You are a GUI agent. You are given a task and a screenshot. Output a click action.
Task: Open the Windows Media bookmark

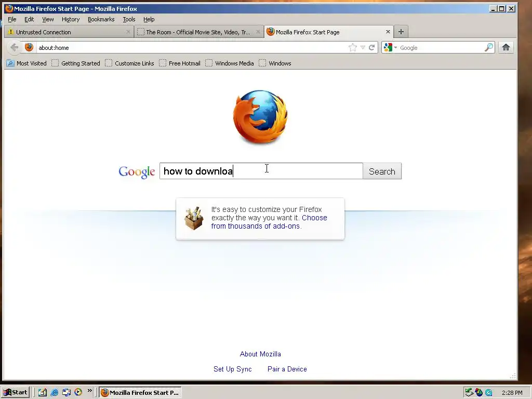[230, 63]
